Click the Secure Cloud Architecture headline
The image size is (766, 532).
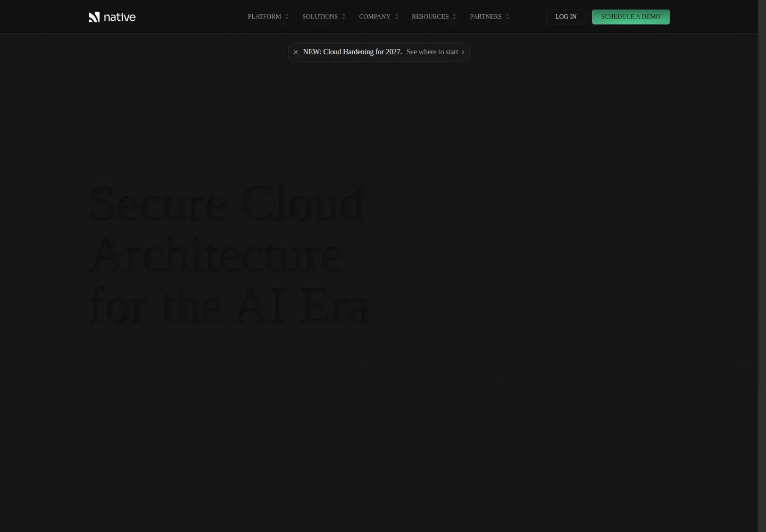(229, 254)
